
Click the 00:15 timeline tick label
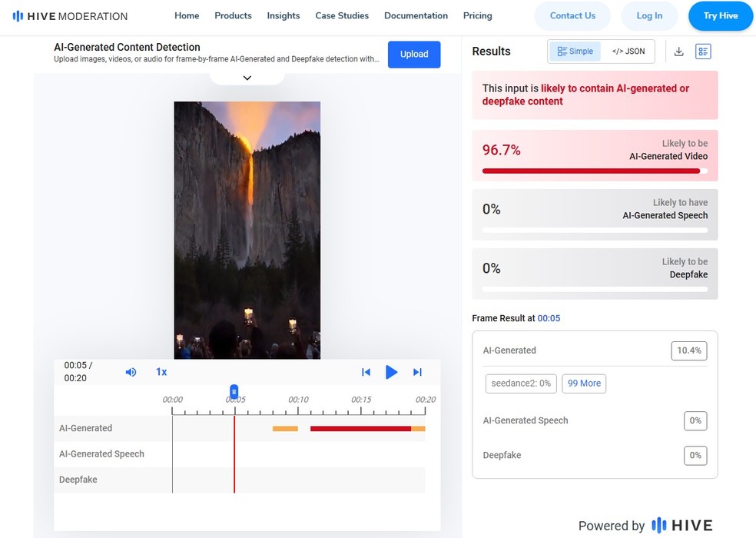click(361, 400)
